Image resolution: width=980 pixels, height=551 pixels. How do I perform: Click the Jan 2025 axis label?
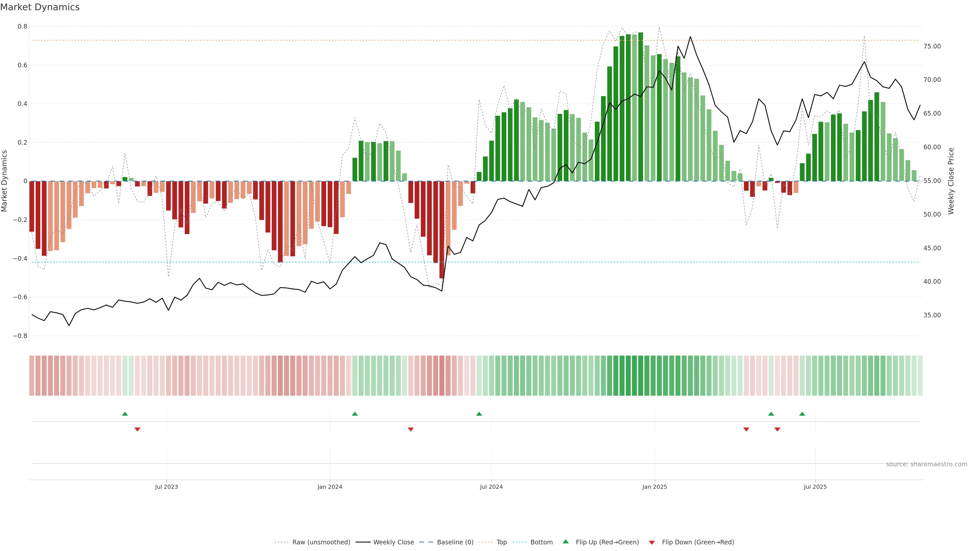click(x=654, y=487)
